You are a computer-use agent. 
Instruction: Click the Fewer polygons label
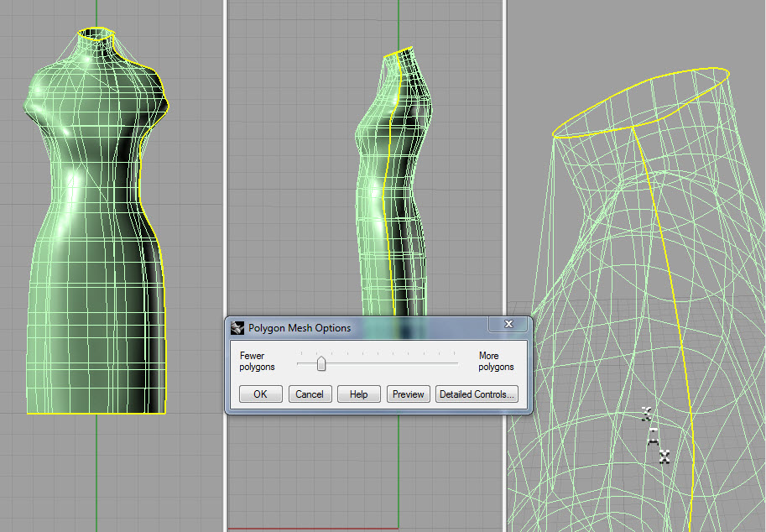tap(252, 362)
